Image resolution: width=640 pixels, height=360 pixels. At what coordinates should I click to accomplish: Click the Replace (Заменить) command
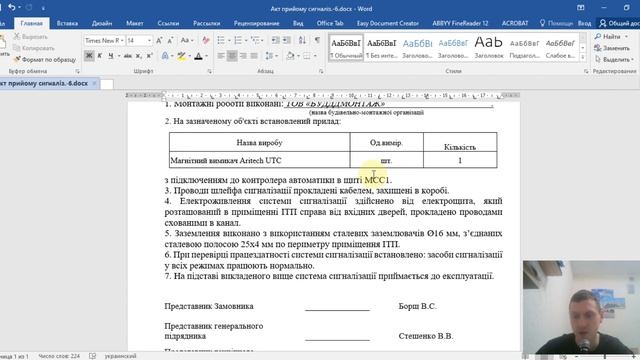(612, 48)
